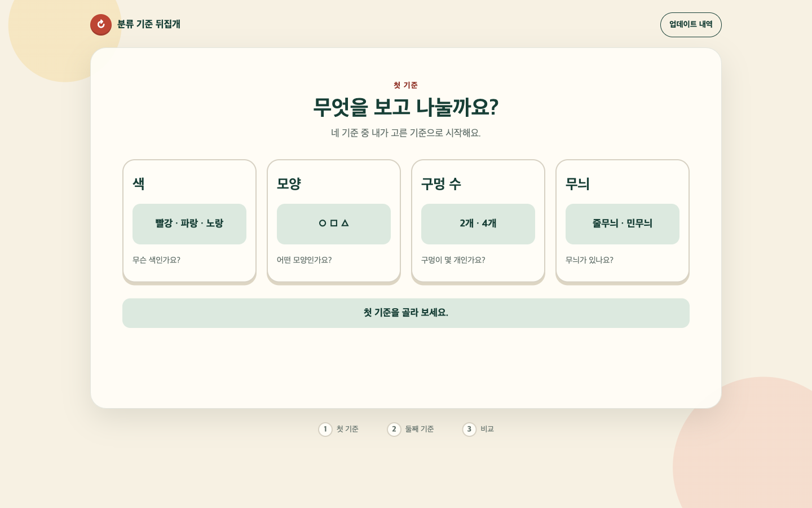
Task: Click the red circular-arrow logo icon
Action: pyautogui.click(x=101, y=24)
